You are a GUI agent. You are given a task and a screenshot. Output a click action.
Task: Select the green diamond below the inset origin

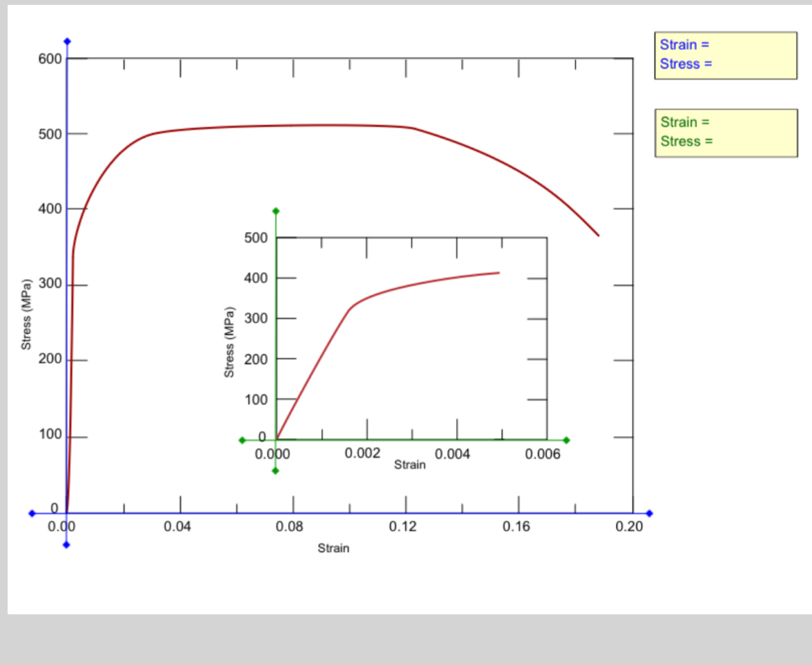point(276,470)
